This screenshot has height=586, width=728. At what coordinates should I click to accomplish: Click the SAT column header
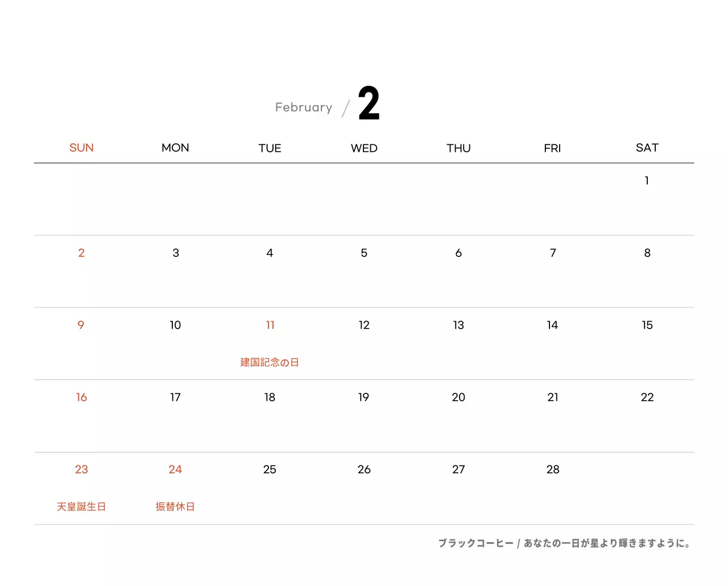click(647, 148)
